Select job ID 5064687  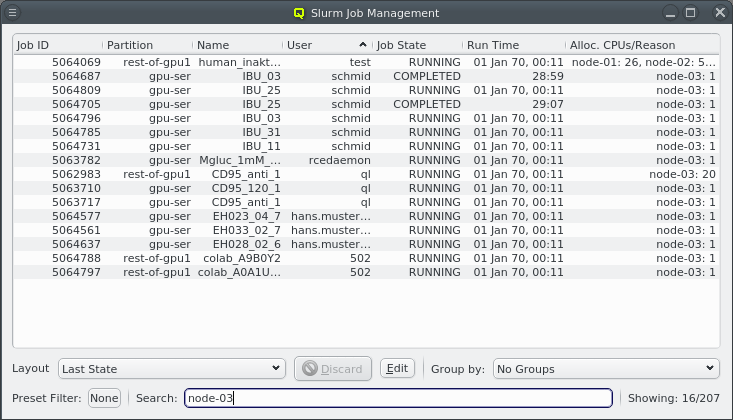pos(76,76)
